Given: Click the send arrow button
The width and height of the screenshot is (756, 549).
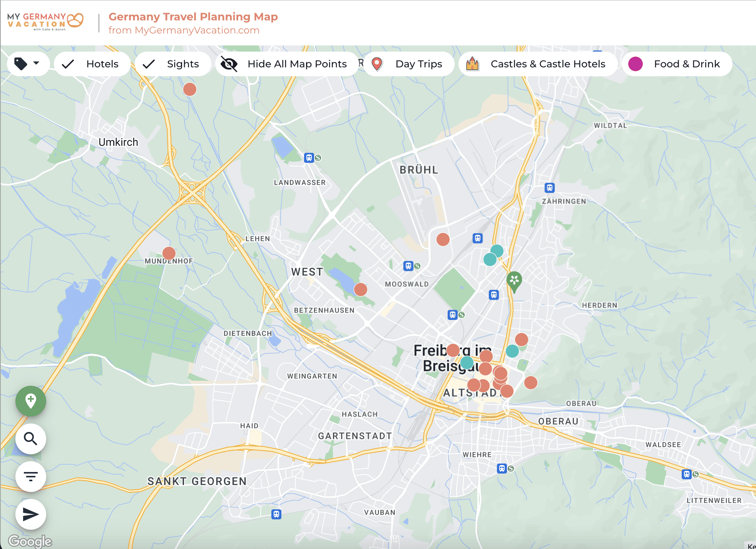Looking at the screenshot, I should pyautogui.click(x=31, y=514).
